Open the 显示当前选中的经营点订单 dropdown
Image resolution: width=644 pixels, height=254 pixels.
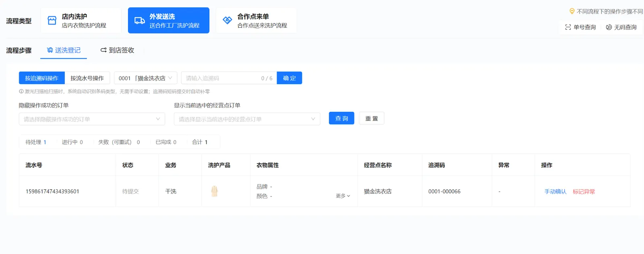click(x=247, y=119)
